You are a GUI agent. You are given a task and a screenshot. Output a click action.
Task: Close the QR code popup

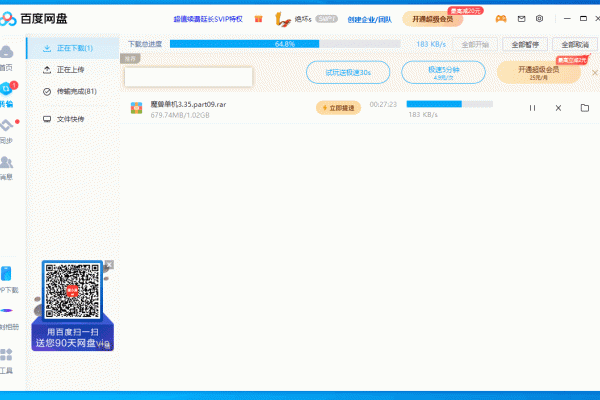[109, 264]
